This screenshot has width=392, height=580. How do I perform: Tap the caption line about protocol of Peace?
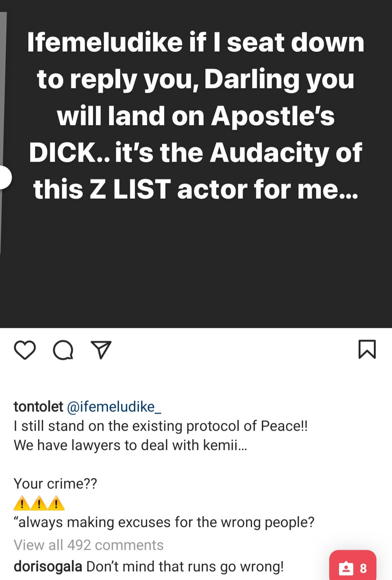(160, 426)
